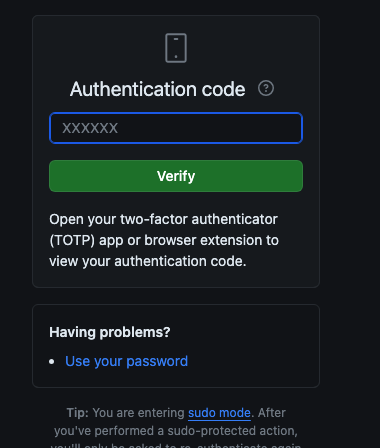Screen dimensions: 380x448
Task: Click the You are entering tip text
Action: coord(138,413)
